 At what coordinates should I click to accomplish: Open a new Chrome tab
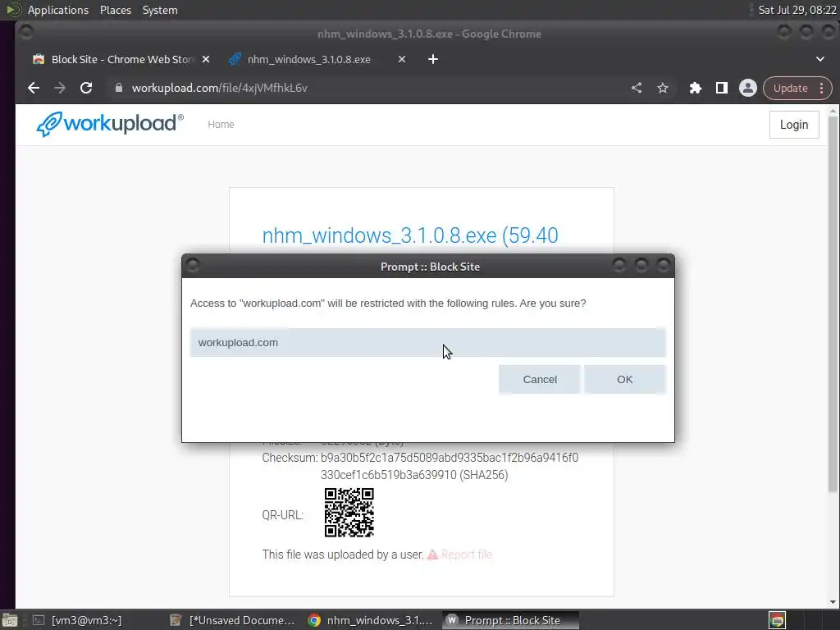pyautogui.click(x=433, y=59)
